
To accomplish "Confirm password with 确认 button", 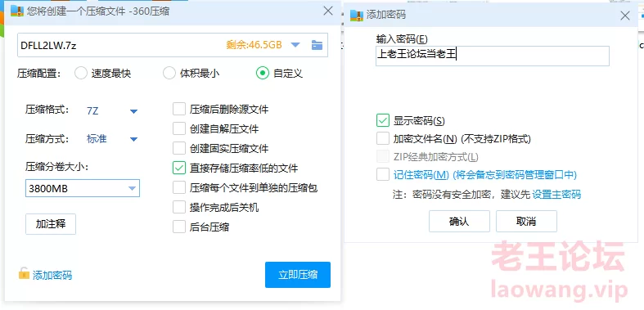I will click(x=459, y=222).
